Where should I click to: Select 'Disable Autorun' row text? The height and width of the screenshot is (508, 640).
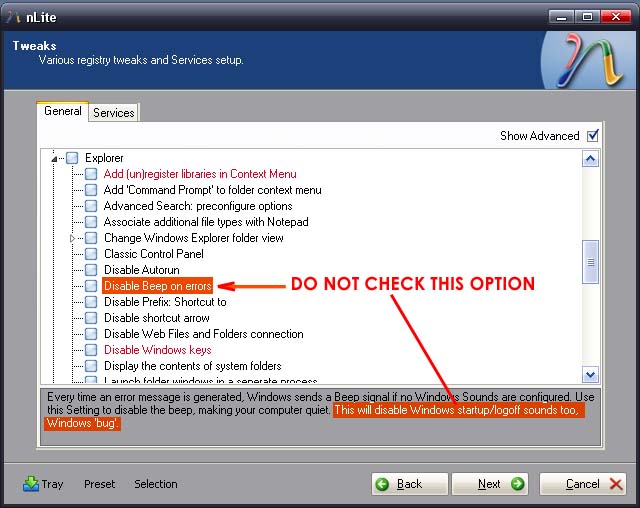142,270
